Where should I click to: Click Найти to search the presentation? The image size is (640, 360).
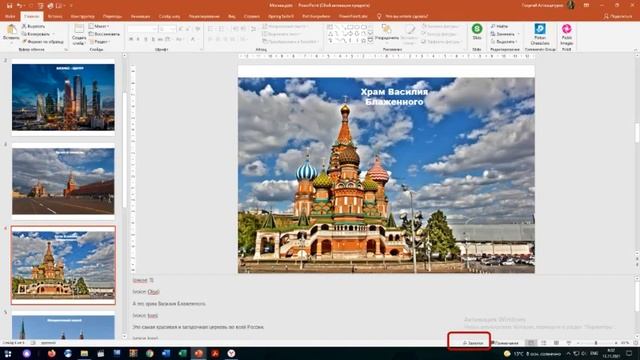(x=500, y=26)
